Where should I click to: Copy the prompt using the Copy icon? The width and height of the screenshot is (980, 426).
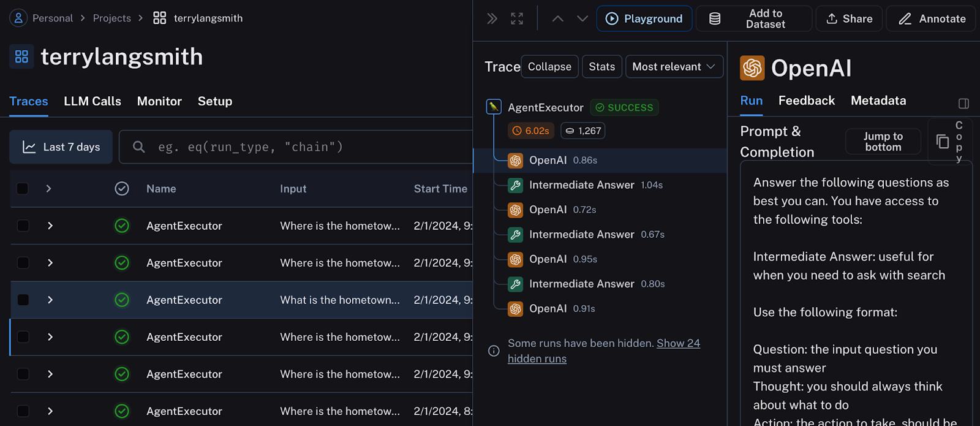[943, 142]
